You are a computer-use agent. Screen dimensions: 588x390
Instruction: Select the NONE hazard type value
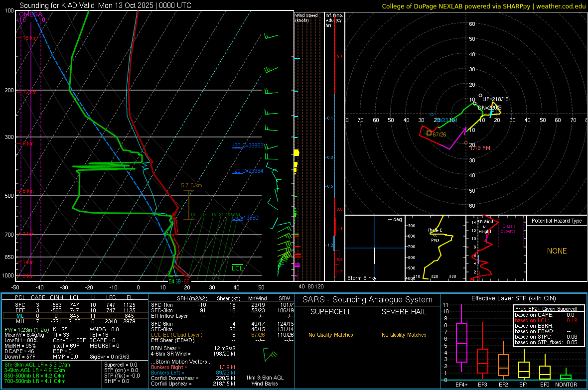tap(557, 251)
